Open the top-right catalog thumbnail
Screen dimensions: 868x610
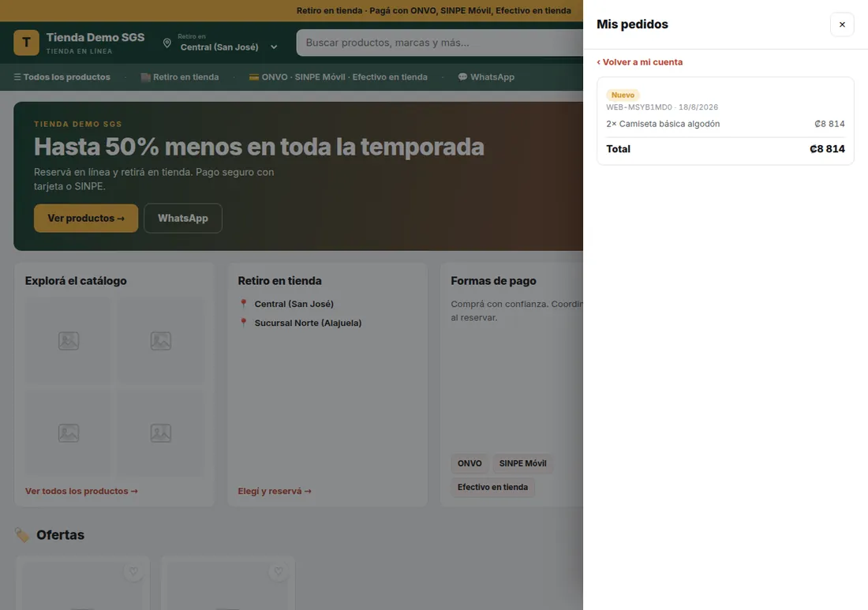[160, 340]
